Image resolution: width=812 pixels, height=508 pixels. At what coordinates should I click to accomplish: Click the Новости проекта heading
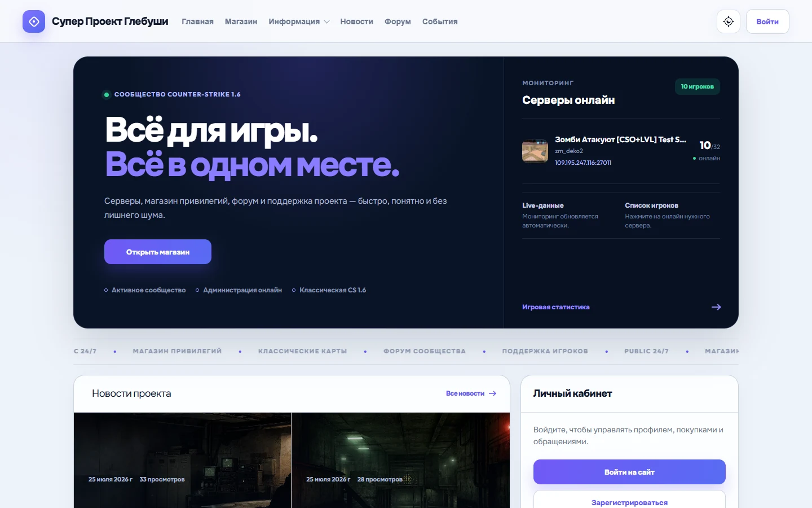pyautogui.click(x=131, y=393)
